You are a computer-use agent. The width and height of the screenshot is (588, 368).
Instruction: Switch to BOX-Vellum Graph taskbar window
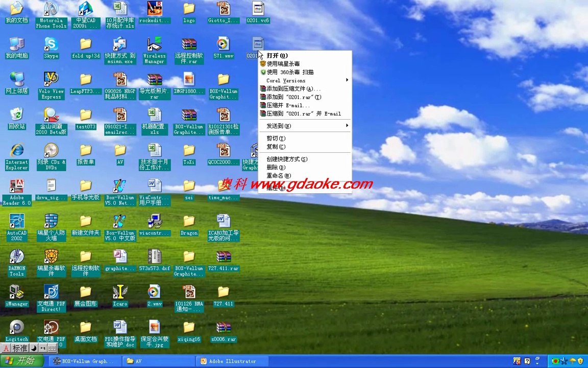coord(86,361)
